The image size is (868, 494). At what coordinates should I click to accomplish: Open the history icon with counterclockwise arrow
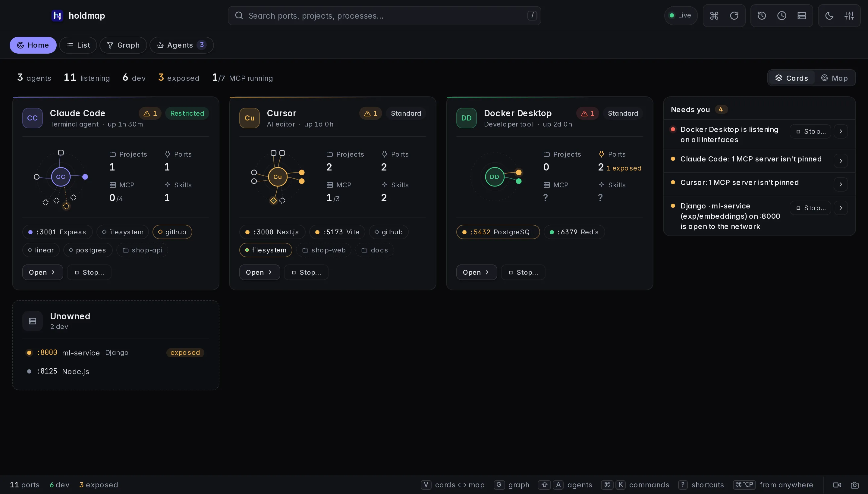point(761,16)
